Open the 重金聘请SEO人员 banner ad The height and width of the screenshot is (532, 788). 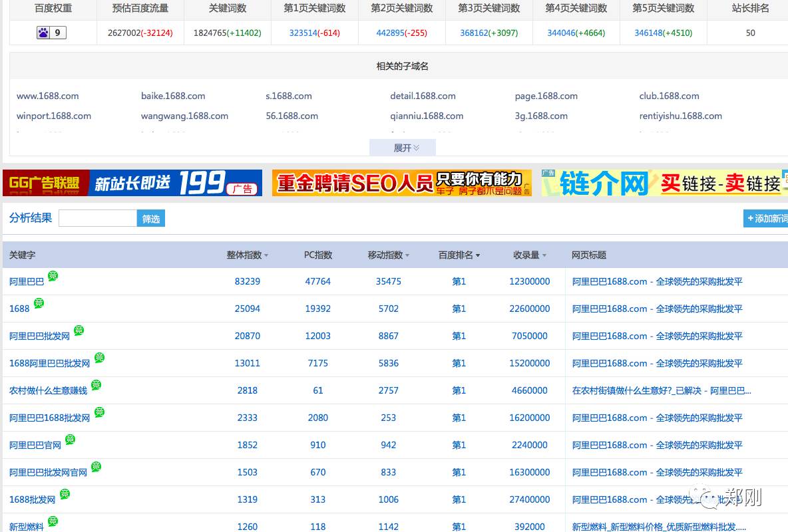[401, 183]
